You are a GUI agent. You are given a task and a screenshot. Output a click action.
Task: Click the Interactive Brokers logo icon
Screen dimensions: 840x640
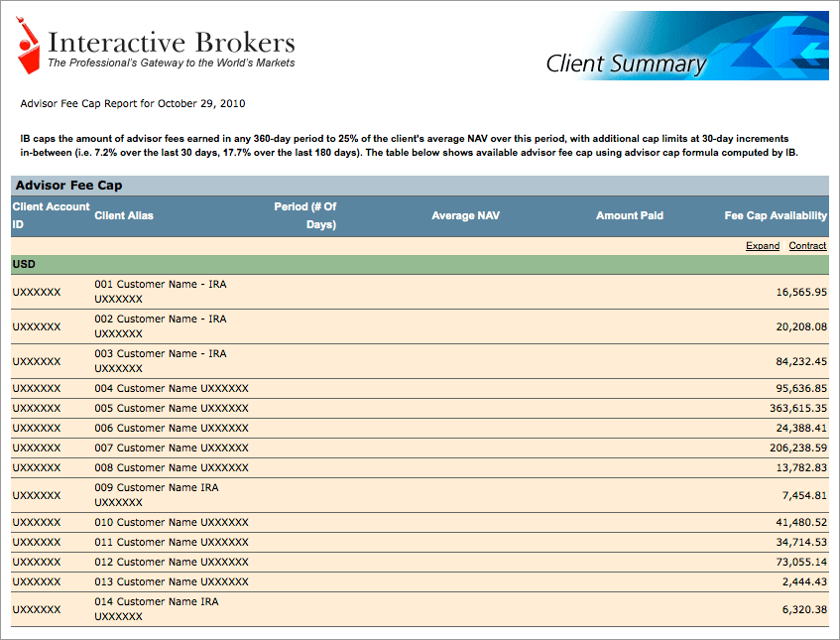[x=28, y=46]
